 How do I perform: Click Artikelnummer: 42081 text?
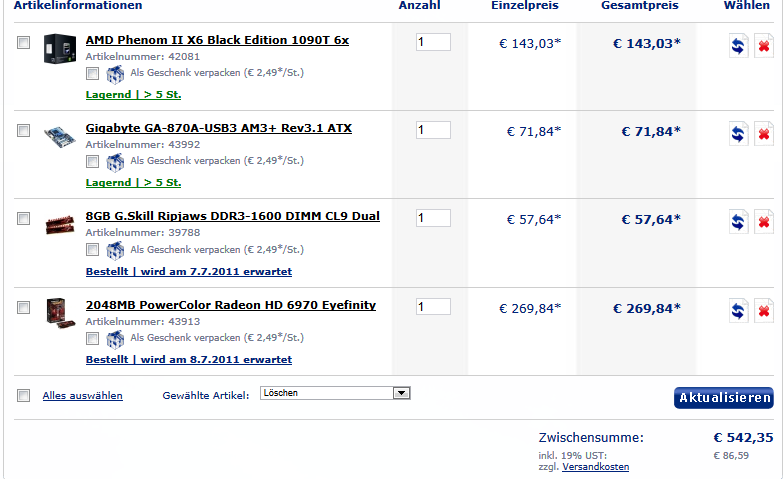click(143, 57)
